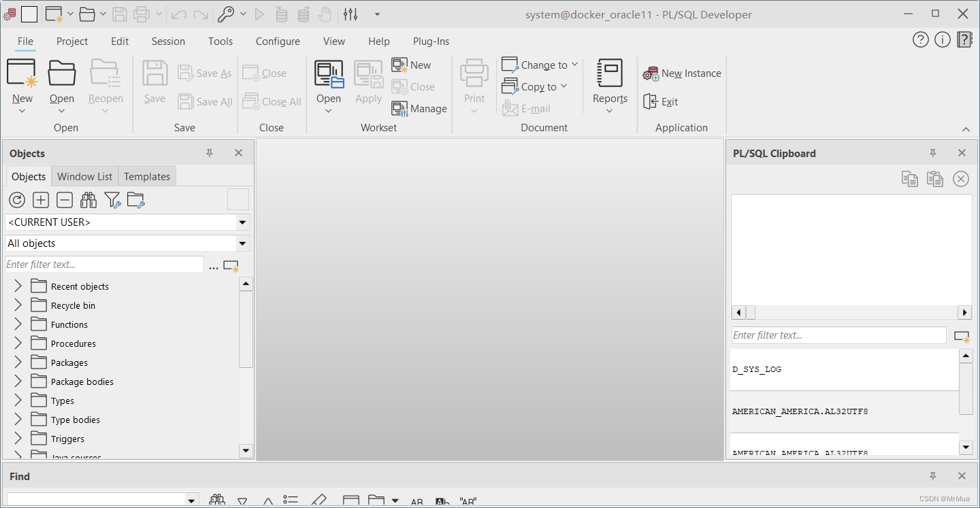Select the Package bodies folder
This screenshot has height=508, width=980.
coord(82,382)
